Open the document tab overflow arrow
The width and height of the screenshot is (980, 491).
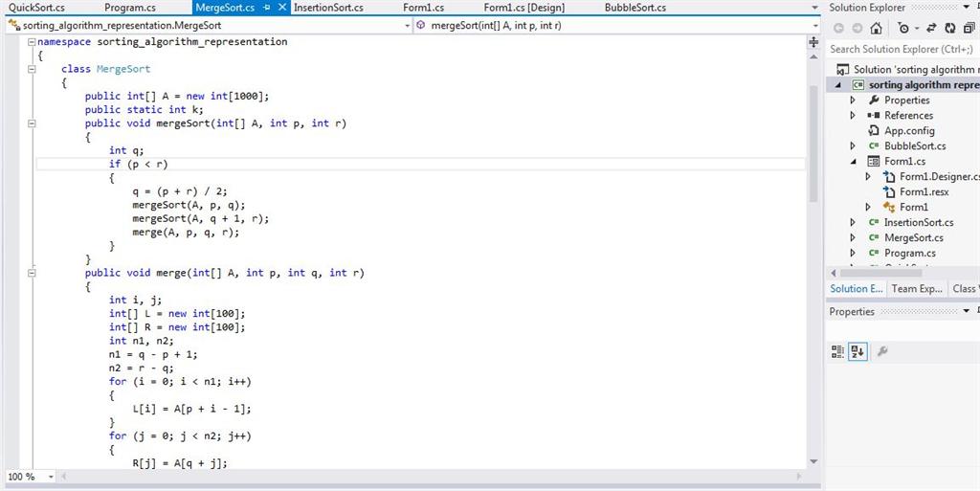814,8
